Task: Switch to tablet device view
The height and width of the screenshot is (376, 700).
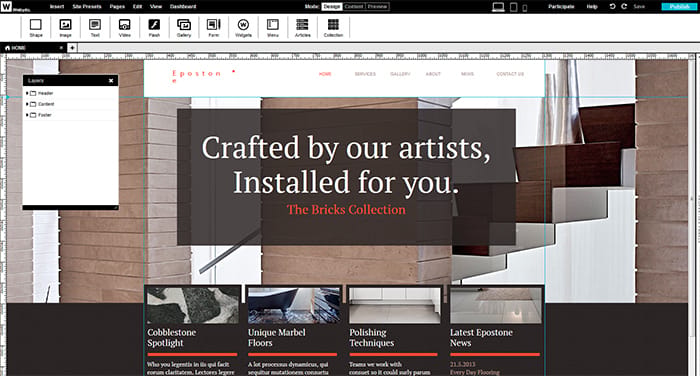Action: click(514, 7)
